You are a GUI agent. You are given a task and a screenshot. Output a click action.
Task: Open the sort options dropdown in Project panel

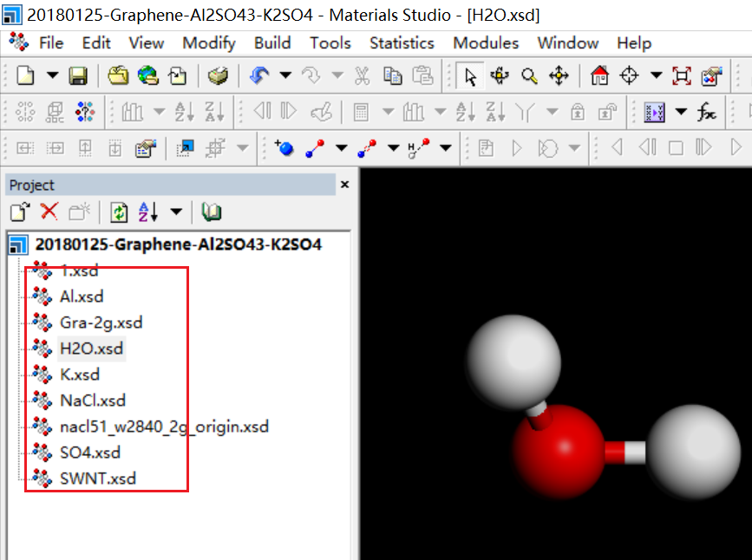[x=176, y=212]
